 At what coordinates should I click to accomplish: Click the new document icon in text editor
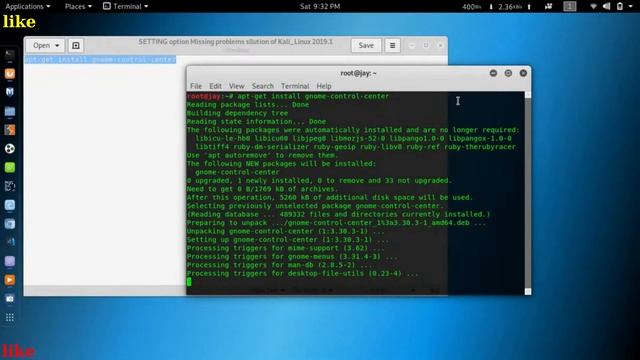click(76, 45)
